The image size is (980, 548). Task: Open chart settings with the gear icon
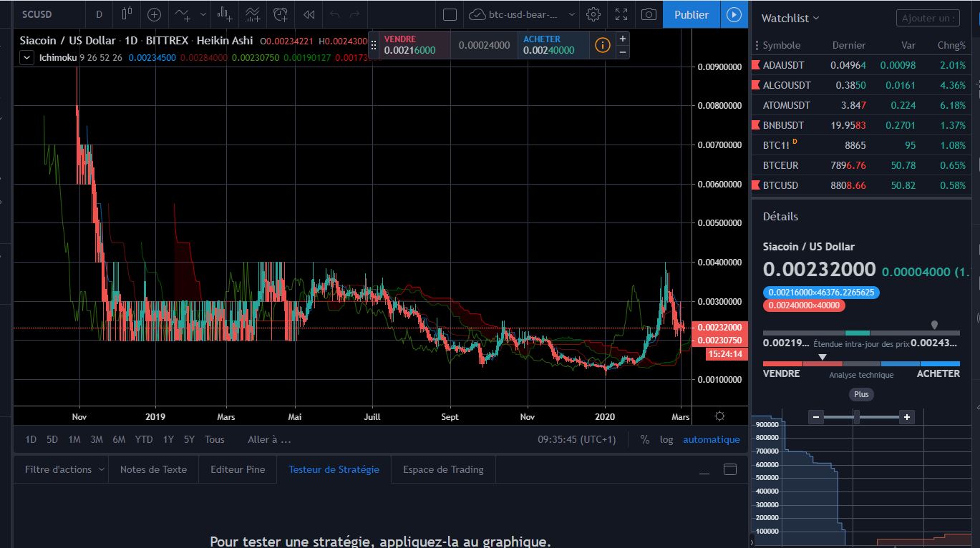click(x=593, y=14)
